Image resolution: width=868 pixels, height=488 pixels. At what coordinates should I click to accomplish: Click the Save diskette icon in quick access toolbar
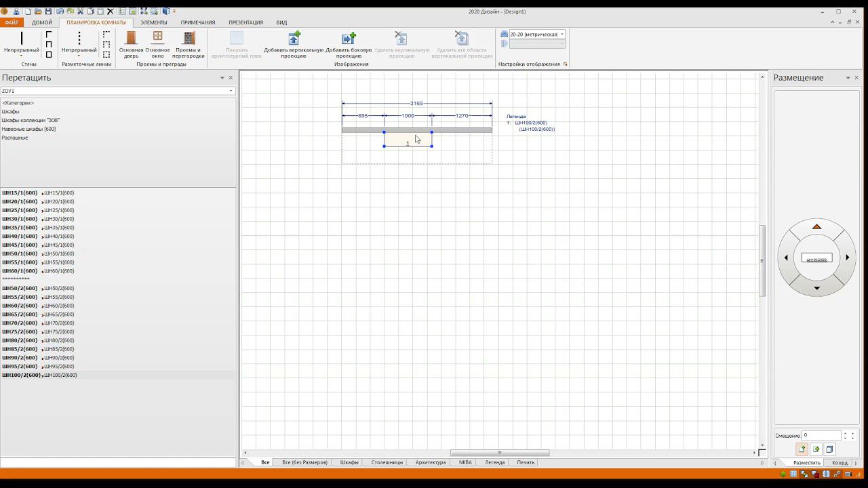48,12
